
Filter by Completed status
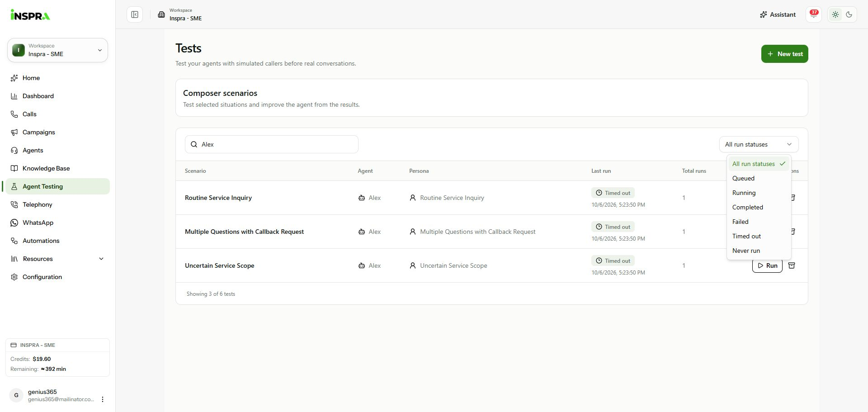point(759,207)
